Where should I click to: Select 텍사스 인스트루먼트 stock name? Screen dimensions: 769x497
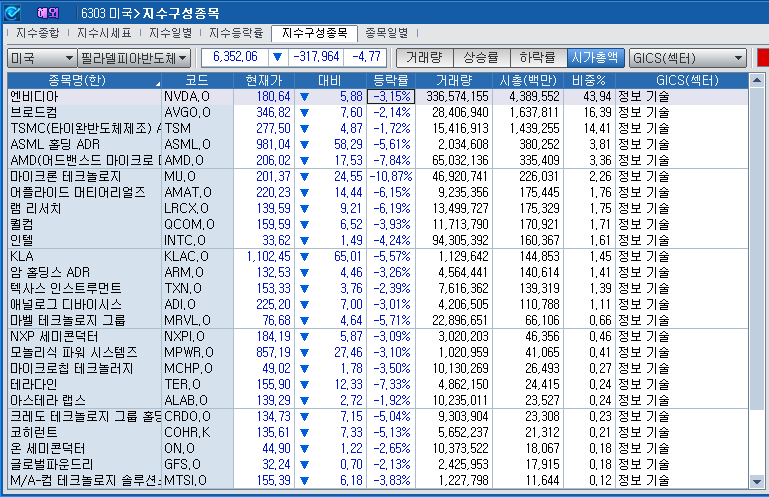(x=66, y=288)
